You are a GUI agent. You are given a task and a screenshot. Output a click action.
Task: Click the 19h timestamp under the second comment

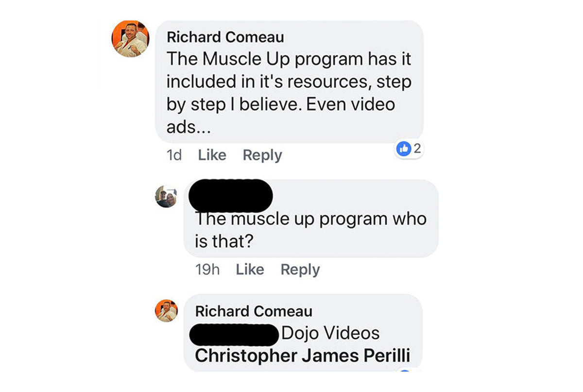point(207,270)
